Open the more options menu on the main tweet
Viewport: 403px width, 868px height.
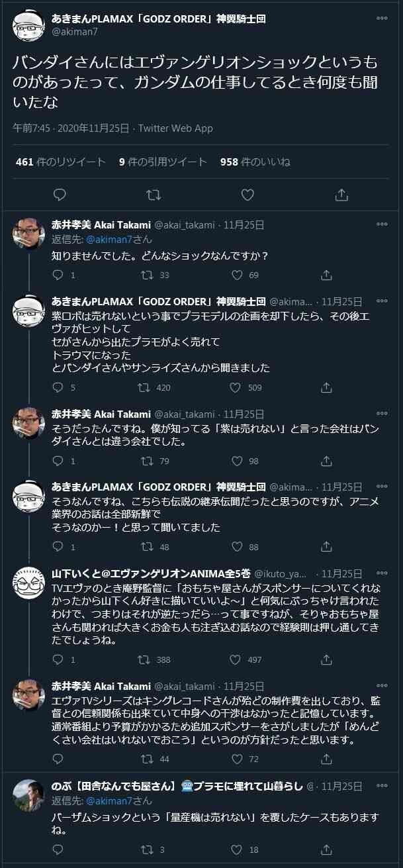tap(382, 19)
